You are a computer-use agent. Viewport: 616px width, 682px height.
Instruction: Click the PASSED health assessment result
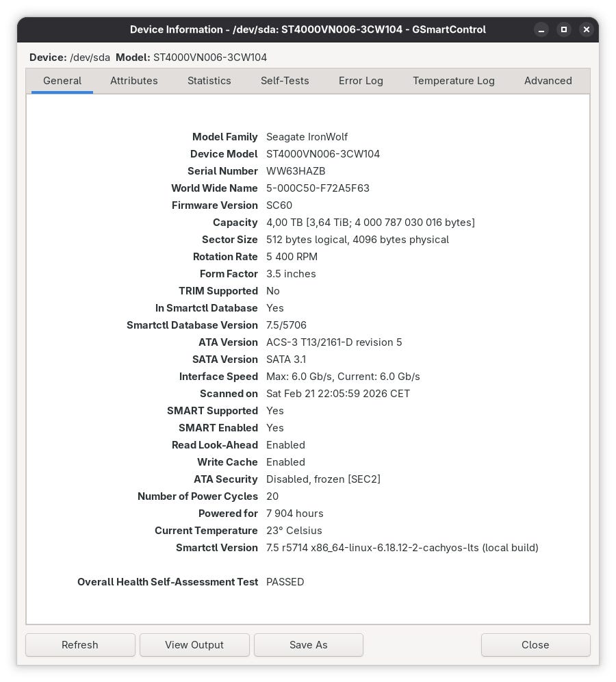point(285,582)
